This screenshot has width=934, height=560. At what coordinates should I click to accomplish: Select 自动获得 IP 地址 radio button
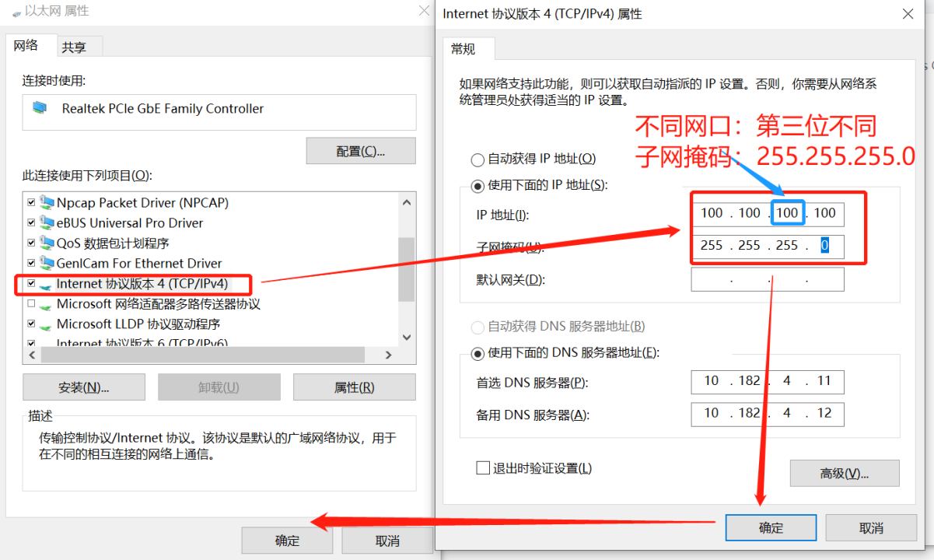click(x=477, y=159)
